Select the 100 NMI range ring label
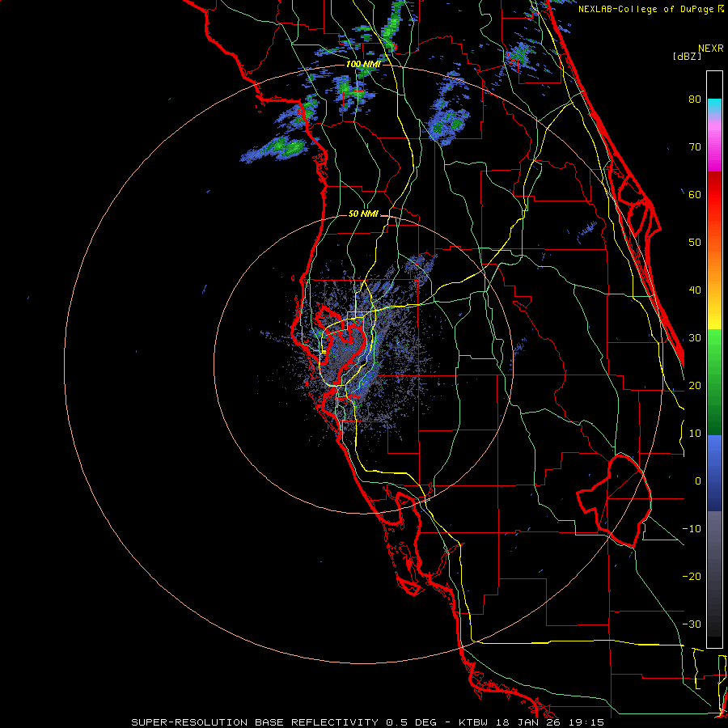 [363, 64]
